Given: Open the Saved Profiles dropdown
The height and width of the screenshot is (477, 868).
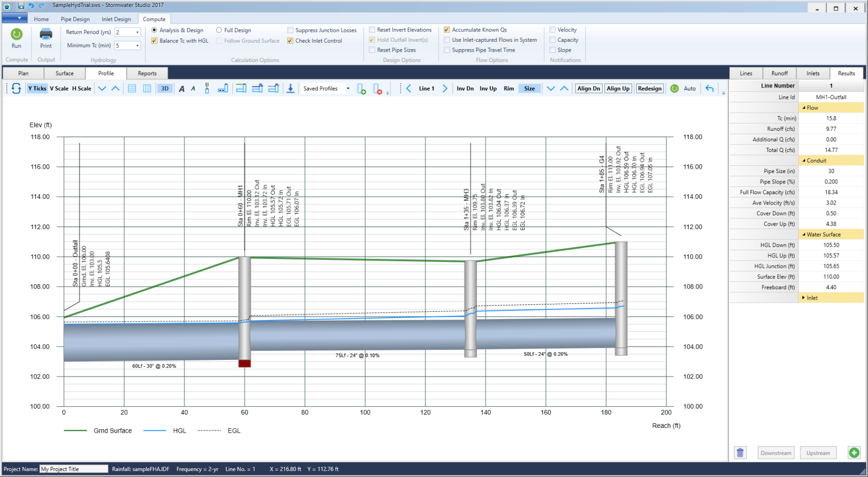Looking at the screenshot, I should point(348,89).
